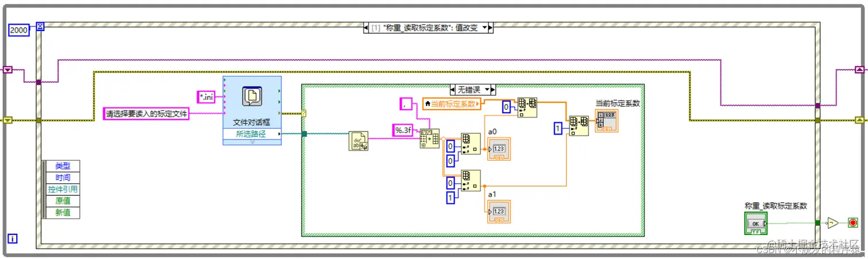This screenshot has height=259, width=868.
Task: Click the %.3f format string constant
Action: [x=403, y=130]
